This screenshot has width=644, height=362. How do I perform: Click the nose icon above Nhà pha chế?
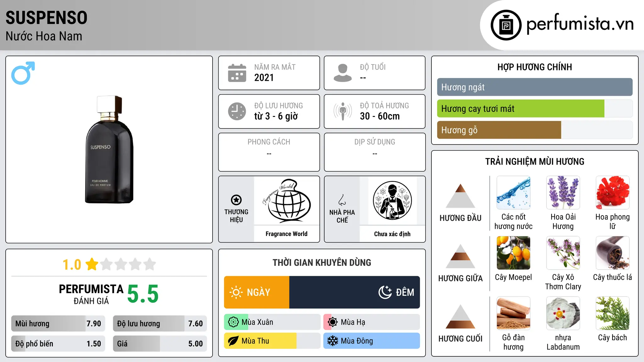coord(342,200)
